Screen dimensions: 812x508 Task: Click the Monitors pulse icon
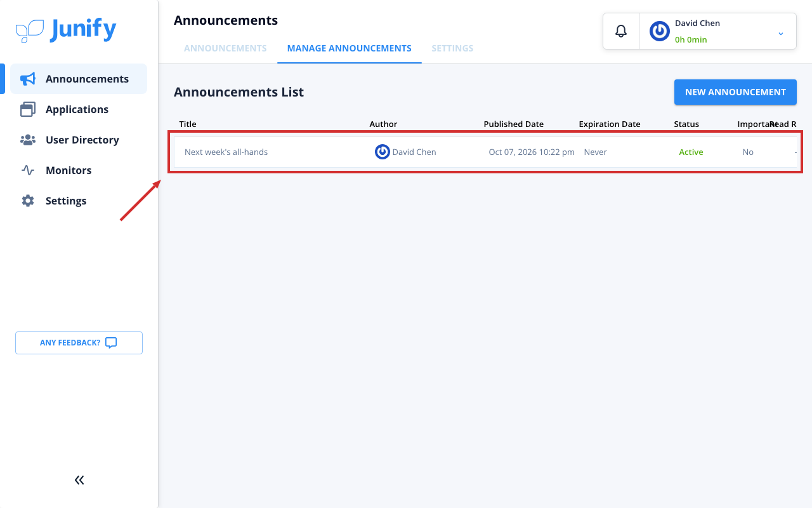click(x=27, y=170)
